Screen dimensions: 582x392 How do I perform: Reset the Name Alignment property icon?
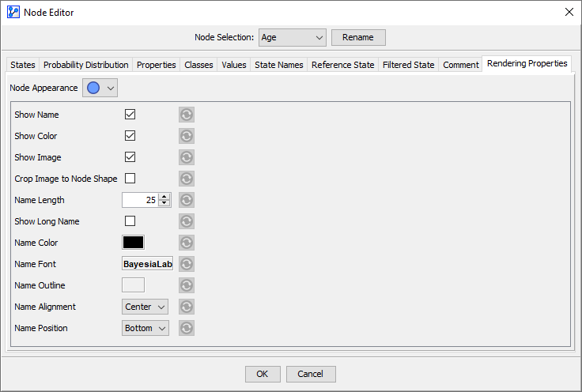click(187, 307)
